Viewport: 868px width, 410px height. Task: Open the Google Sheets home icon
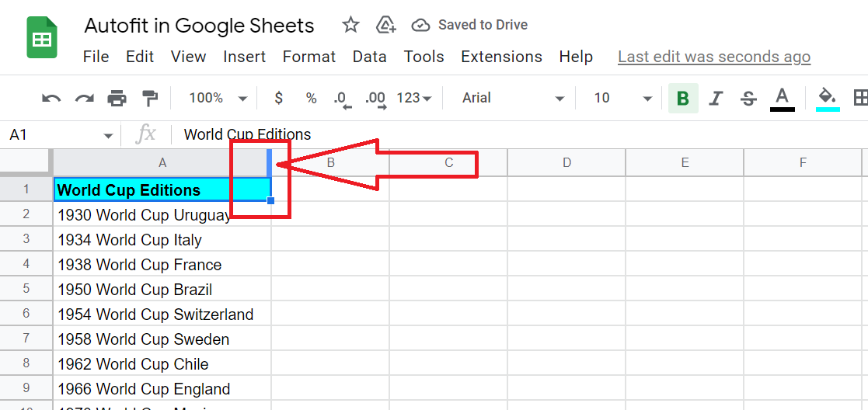(x=42, y=37)
